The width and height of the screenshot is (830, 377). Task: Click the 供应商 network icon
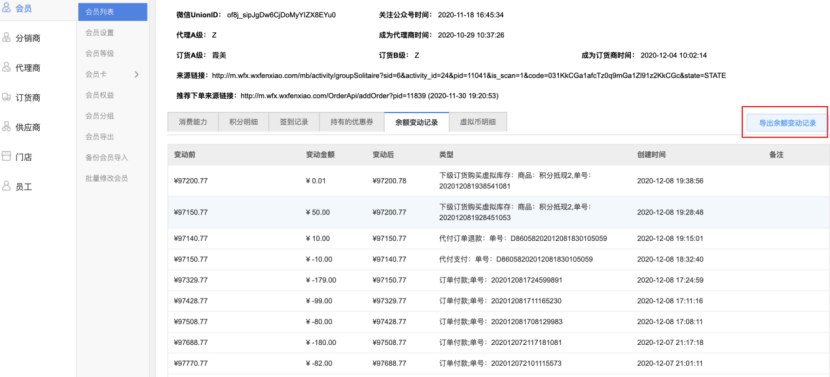coord(7,127)
